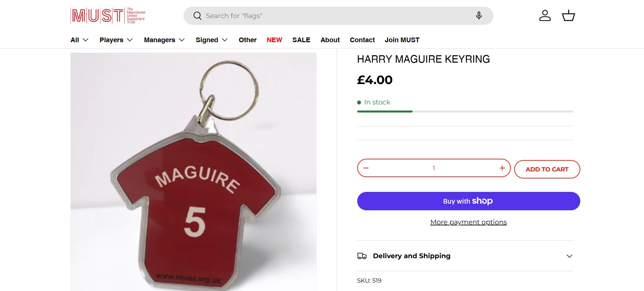Image resolution: width=644 pixels, height=291 pixels.
Task: Open the Players dropdown menu
Action: tap(116, 40)
